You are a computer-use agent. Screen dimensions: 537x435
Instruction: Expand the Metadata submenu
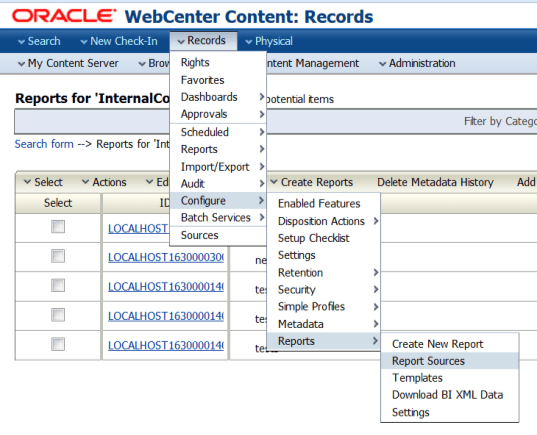click(324, 324)
